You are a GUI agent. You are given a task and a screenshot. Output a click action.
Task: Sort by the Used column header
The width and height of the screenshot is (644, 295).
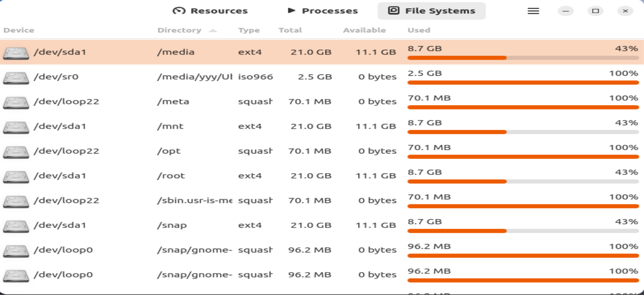tap(419, 30)
